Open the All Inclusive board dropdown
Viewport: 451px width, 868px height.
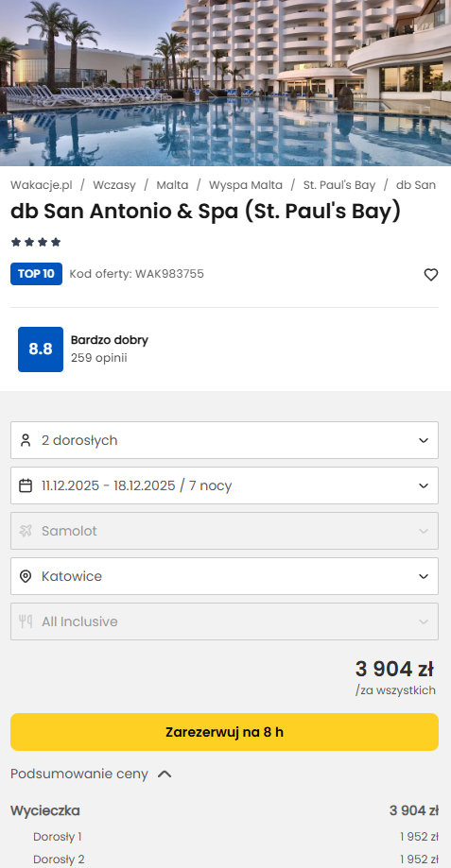224,621
